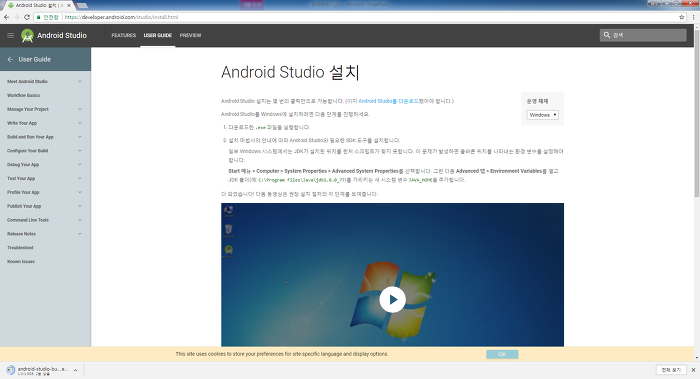Switch to the PREVIEW tab
Image resolution: width=700 pixels, height=379 pixels.
tap(191, 35)
